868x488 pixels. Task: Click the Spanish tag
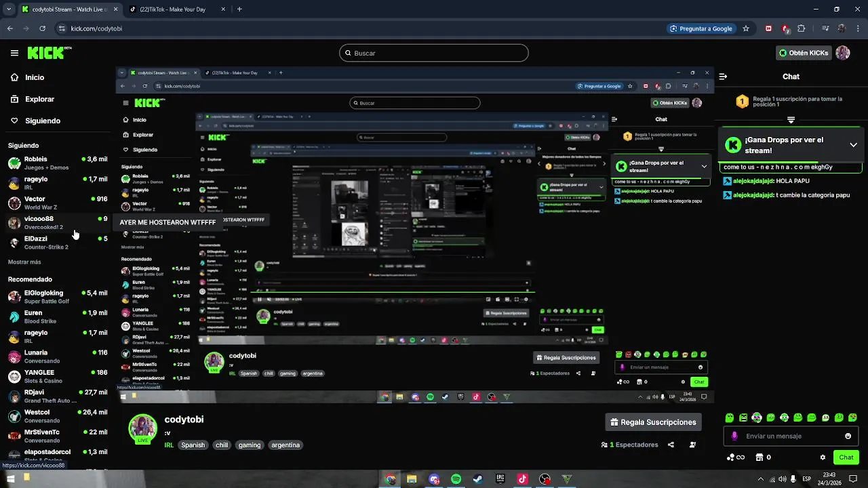193,445
